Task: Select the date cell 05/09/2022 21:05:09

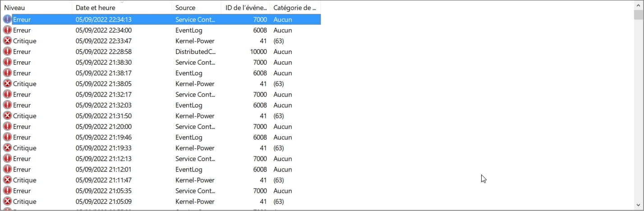Action: coord(103,202)
